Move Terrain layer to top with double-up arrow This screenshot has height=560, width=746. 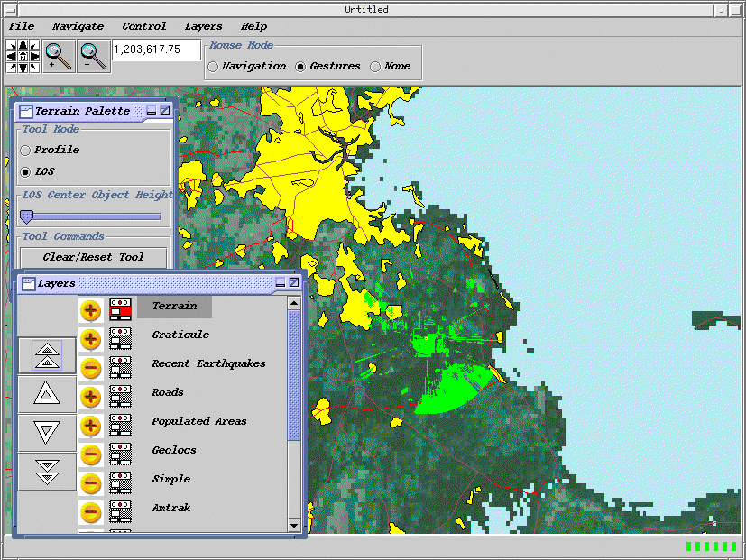coord(47,354)
